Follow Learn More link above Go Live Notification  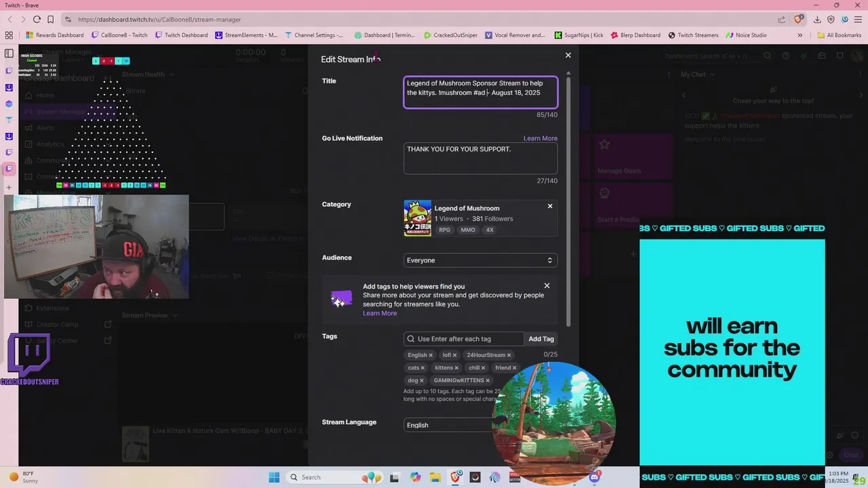tap(540, 138)
